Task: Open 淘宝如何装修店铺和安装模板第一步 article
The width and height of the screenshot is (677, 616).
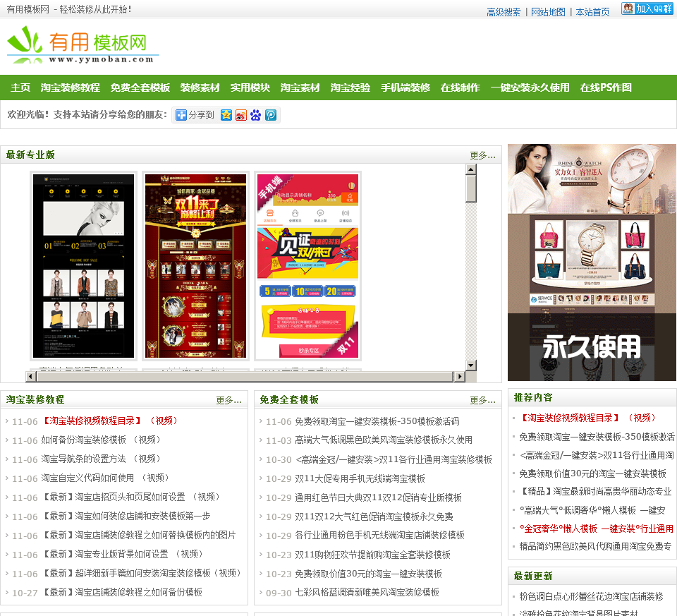Action: coord(126,516)
